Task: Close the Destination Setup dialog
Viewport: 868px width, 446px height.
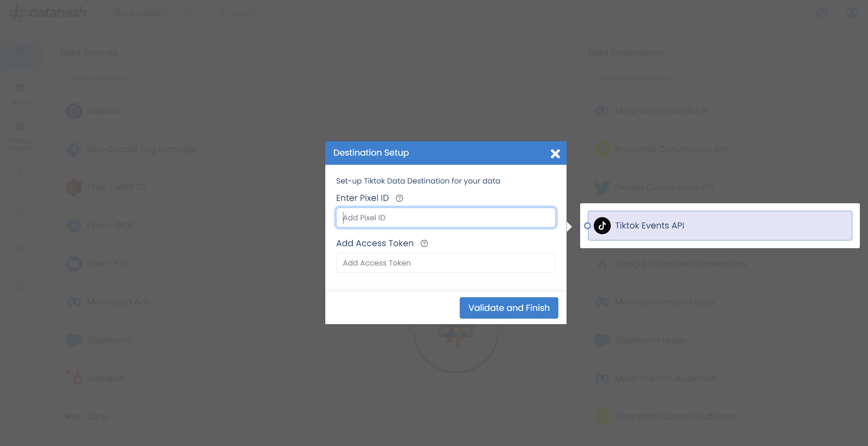Action: coord(555,154)
